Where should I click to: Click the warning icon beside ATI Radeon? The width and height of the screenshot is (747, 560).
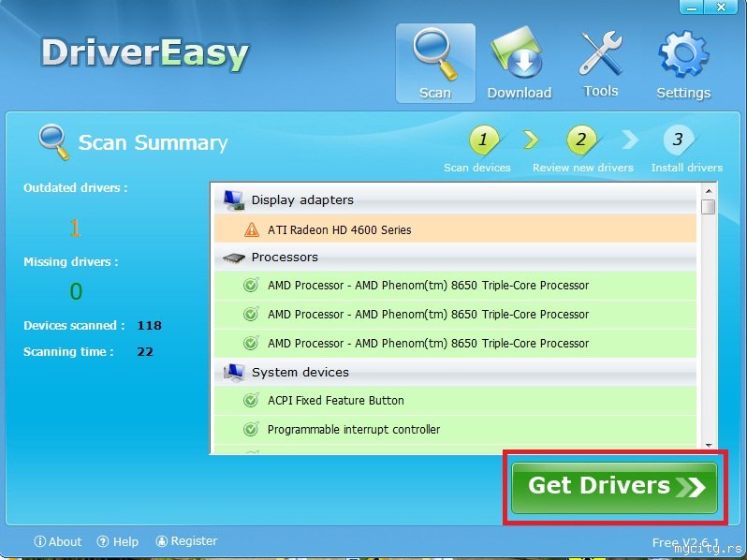(x=252, y=229)
